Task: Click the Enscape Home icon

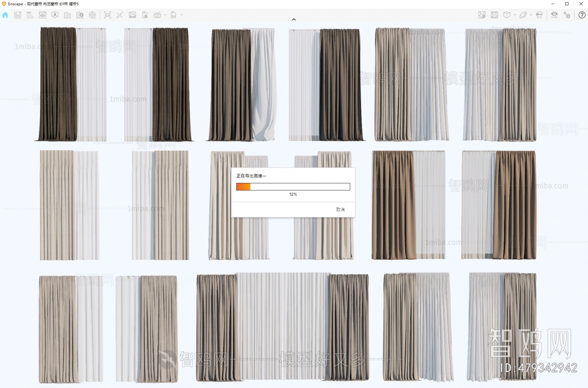Action: 5,15
